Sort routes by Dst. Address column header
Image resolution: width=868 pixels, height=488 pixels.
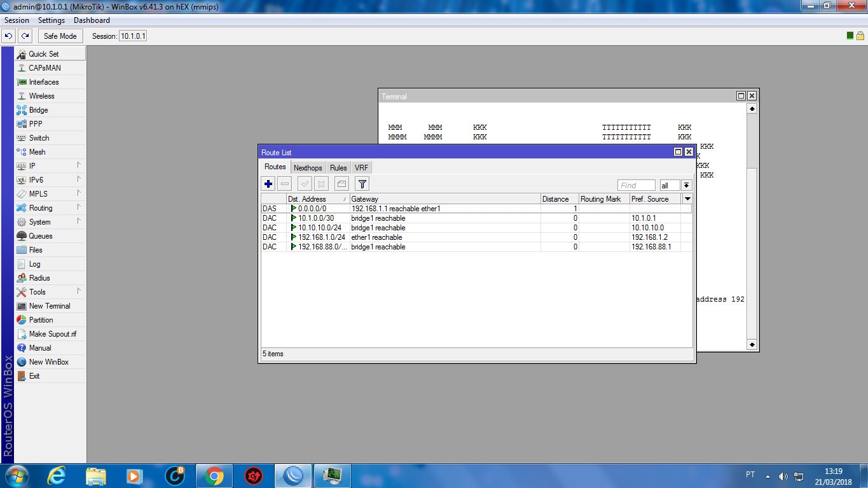click(318, 199)
